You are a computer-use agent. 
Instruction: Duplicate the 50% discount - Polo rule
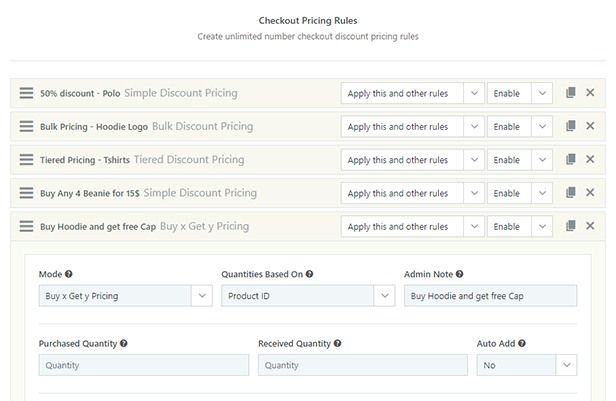click(570, 93)
